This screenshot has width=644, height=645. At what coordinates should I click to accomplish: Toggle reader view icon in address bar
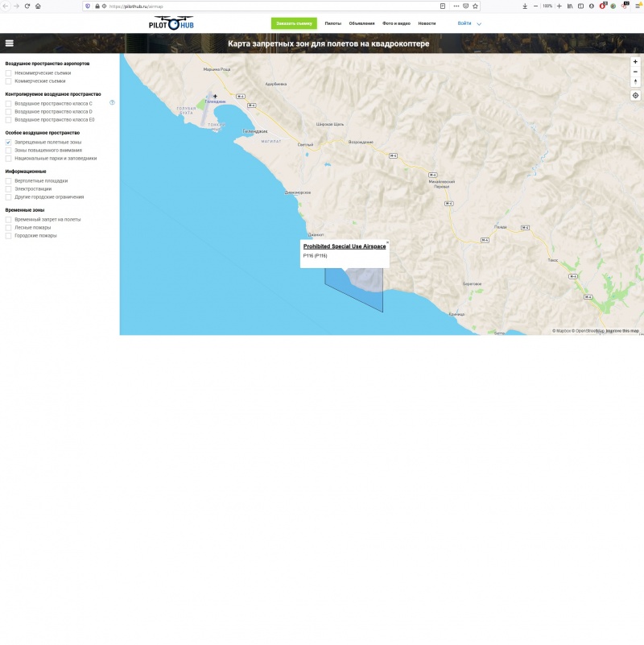(443, 6)
